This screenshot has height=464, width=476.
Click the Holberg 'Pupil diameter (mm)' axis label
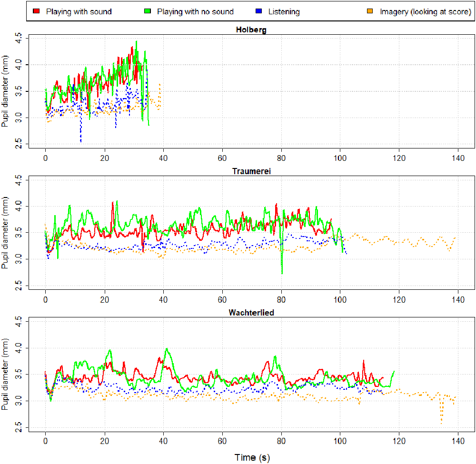pos(5,91)
